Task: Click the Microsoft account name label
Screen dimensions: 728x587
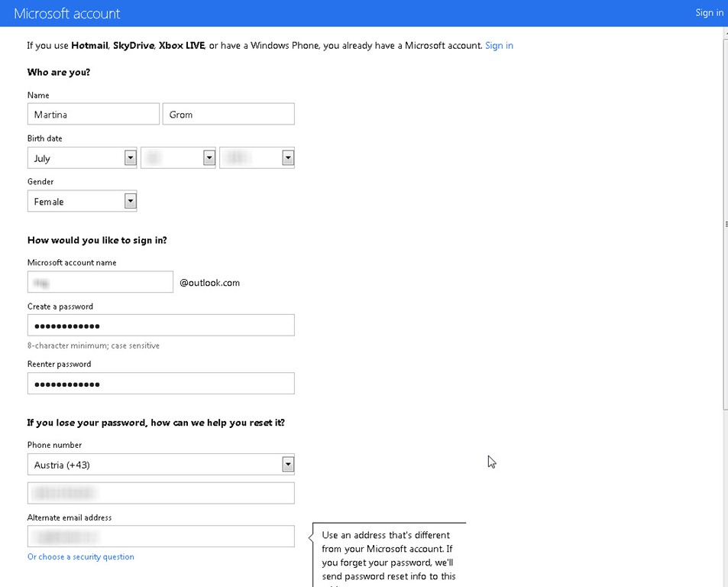Action: (x=72, y=262)
